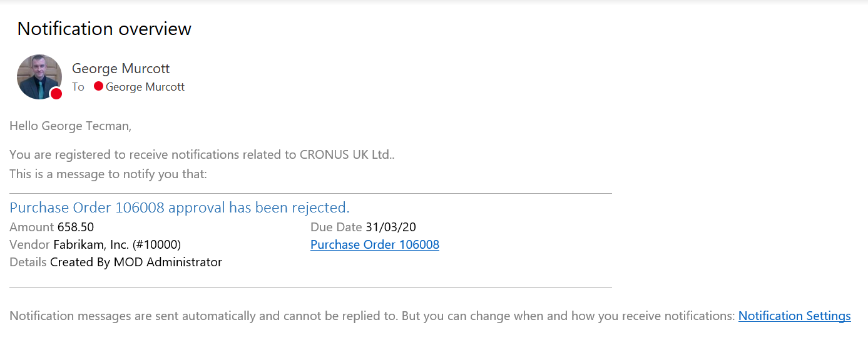Click the rejected approval heading in blue

(179, 207)
